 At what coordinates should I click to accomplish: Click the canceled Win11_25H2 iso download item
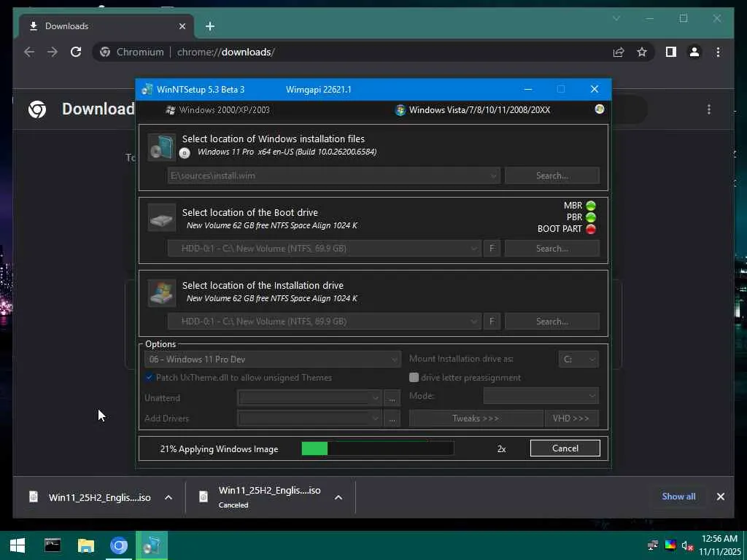click(260, 497)
